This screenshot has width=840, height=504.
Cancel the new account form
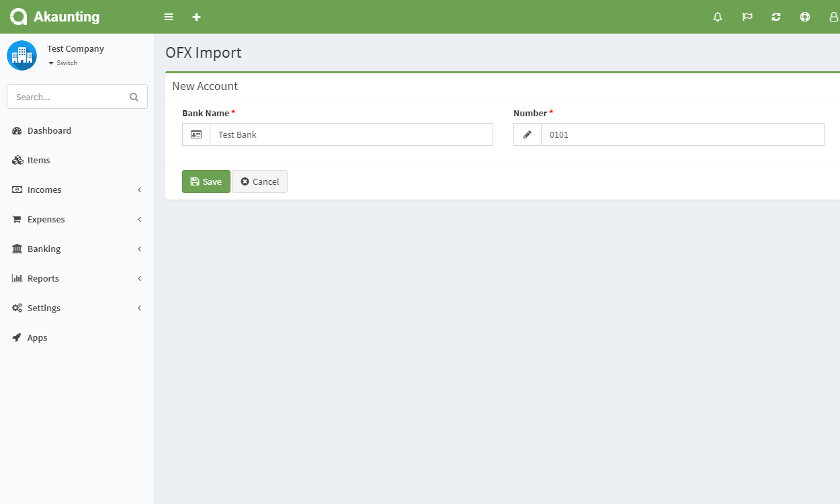click(x=260, y=181)
